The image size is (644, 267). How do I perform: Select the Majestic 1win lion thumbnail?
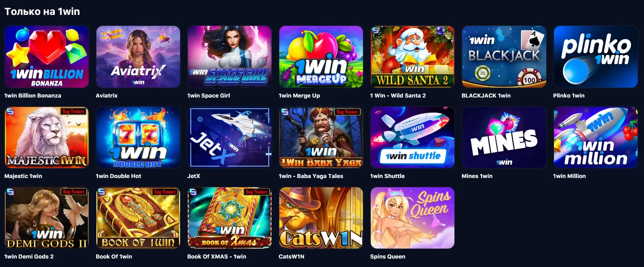pos(46,137)
